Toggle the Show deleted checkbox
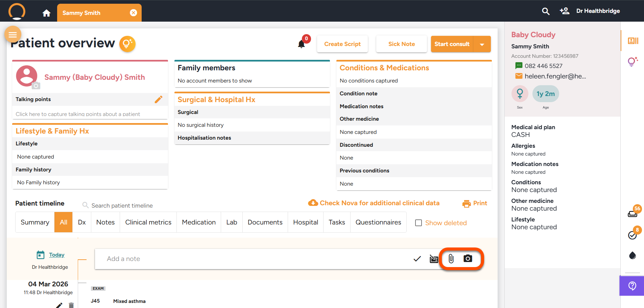 pos(419,223)
